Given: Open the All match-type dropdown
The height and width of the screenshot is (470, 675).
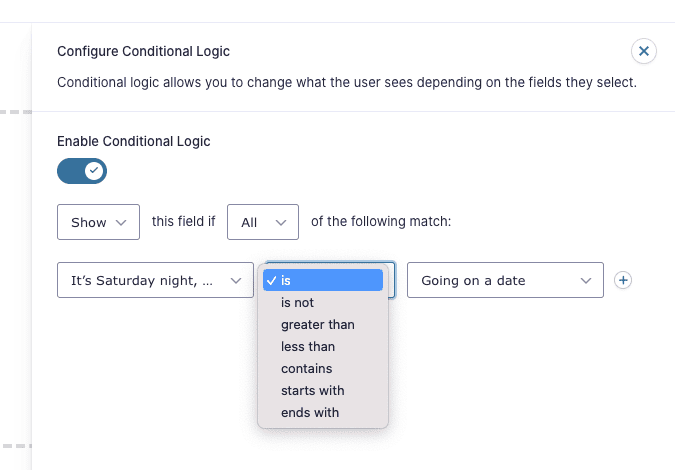Looking at the screenshot, I should tap(263, 222).
